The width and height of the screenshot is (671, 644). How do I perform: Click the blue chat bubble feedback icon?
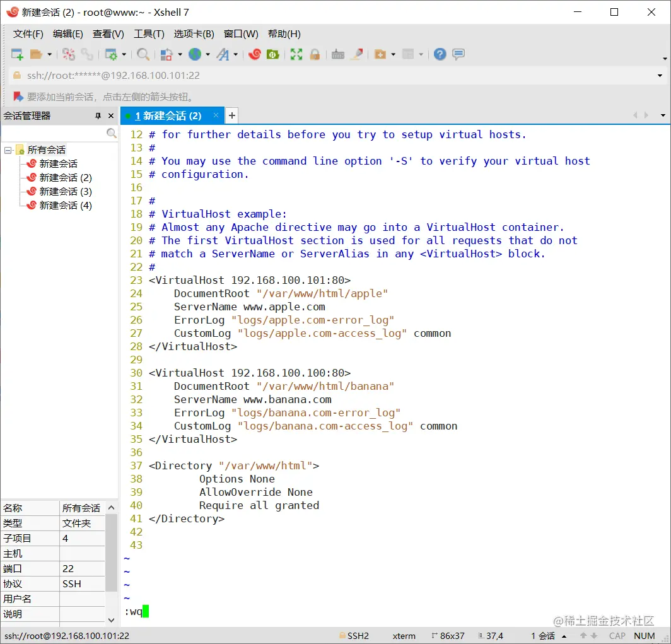click(x=458, y=54)
